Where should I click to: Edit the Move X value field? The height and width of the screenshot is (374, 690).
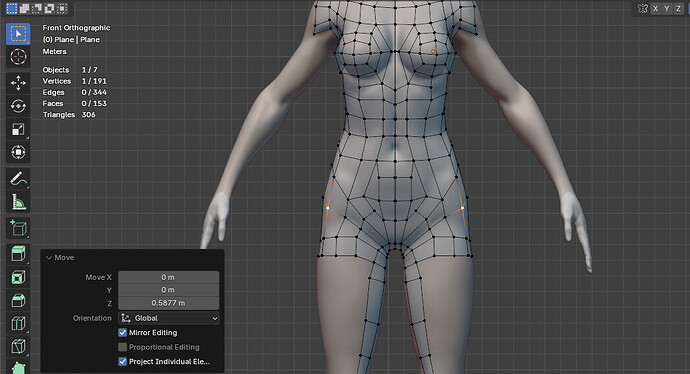[x=169, y=277]
